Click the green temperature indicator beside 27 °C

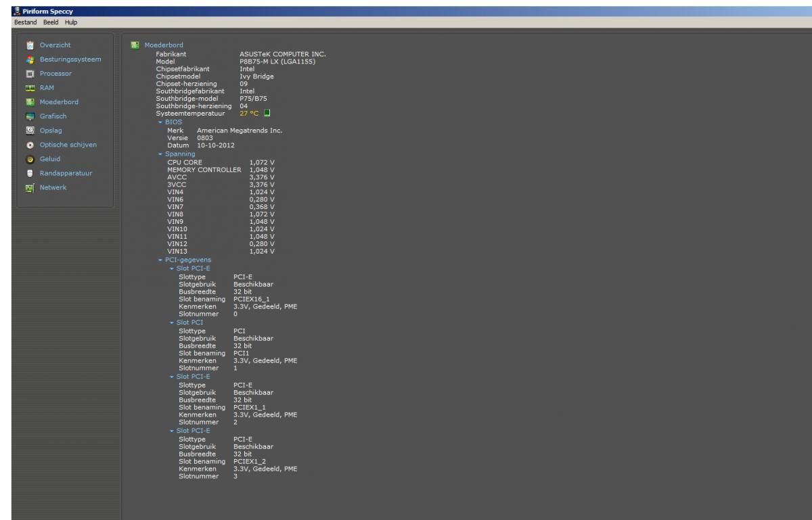(x=267, y=113)
